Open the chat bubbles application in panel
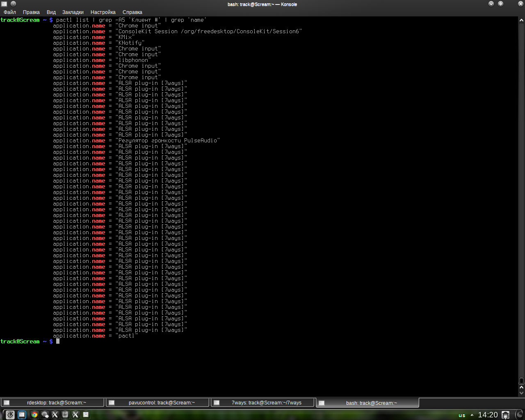 point(45,415)
